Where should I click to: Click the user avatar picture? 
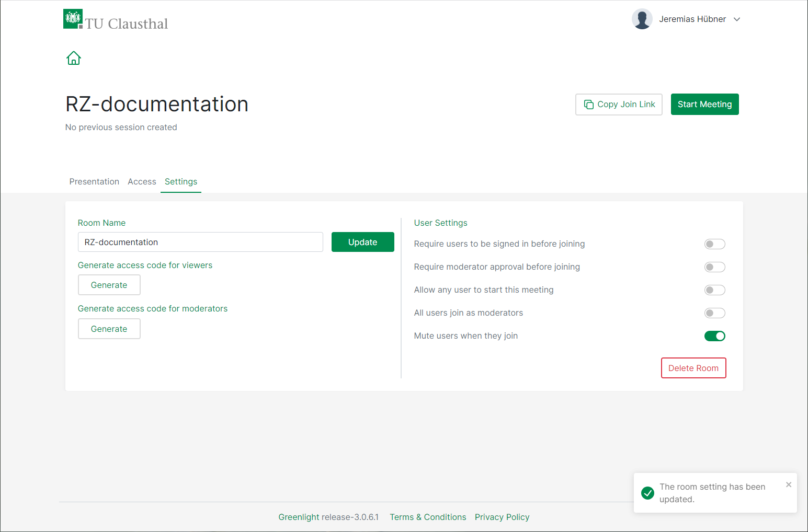click(x=642, y=19)
